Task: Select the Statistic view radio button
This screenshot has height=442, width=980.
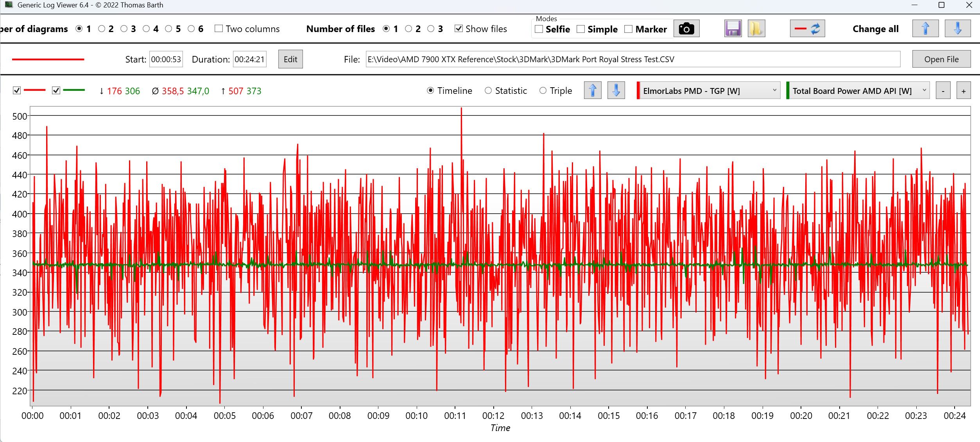Action: (488, 91)
